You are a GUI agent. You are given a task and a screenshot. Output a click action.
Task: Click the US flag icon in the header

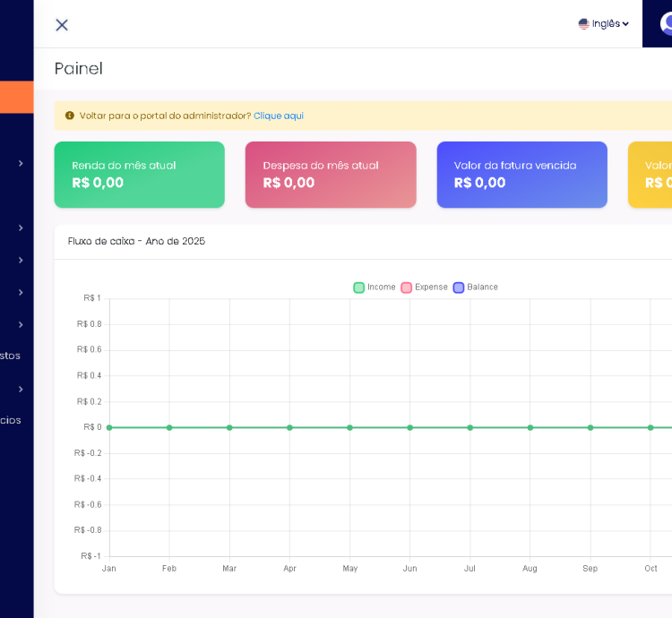583,24
